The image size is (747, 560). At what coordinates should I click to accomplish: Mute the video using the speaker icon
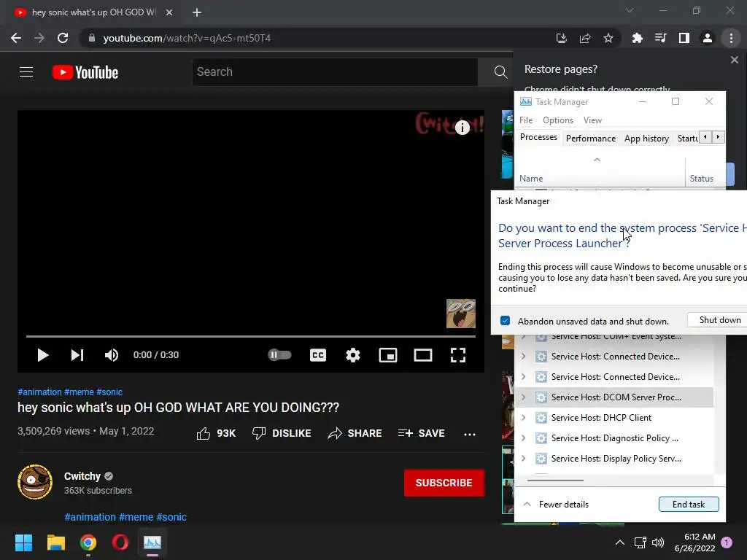[112, 355]
